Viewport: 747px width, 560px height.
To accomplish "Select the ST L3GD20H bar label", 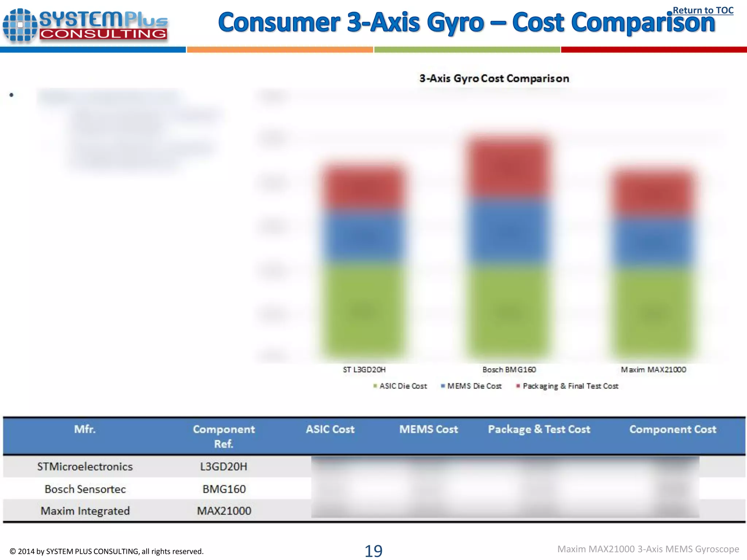I will (364, 370).
